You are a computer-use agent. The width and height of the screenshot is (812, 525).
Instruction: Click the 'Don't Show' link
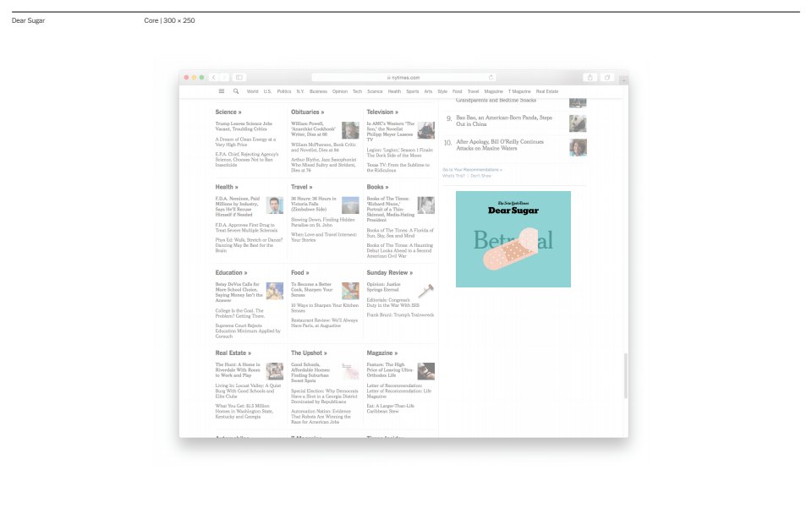480,176
